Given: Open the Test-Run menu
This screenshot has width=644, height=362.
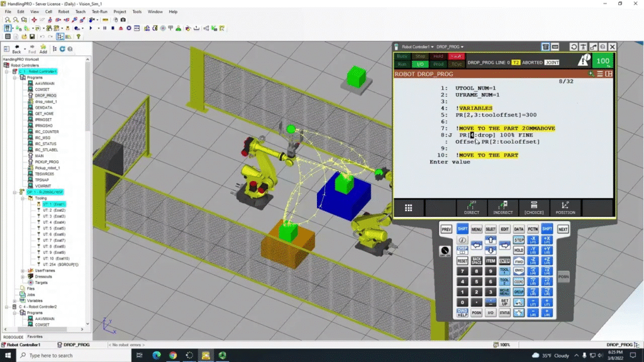Looking at the screenshot, I should 99,11.
